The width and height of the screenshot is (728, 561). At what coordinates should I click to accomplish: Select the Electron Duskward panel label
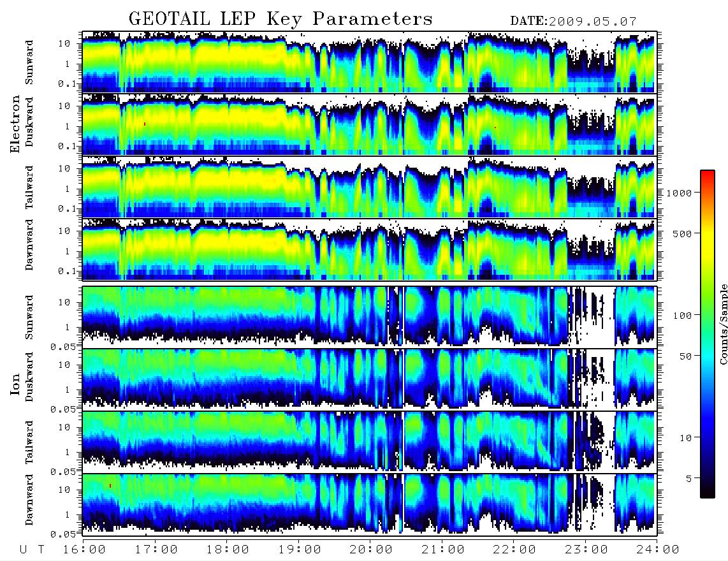[x=29, y=122]
